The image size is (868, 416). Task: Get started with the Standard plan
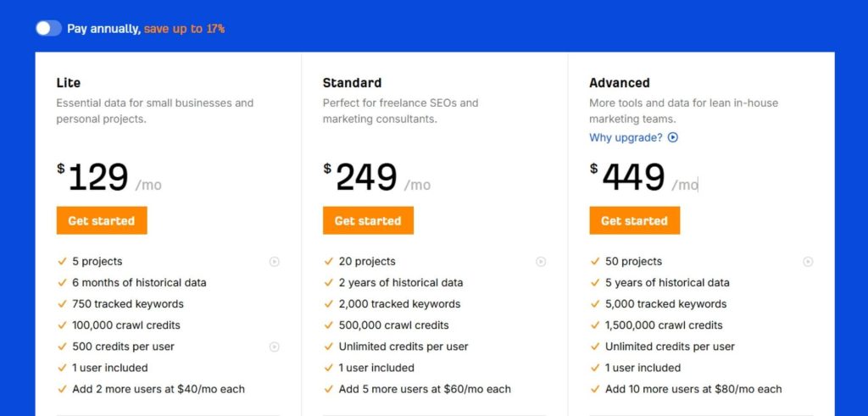368,220
